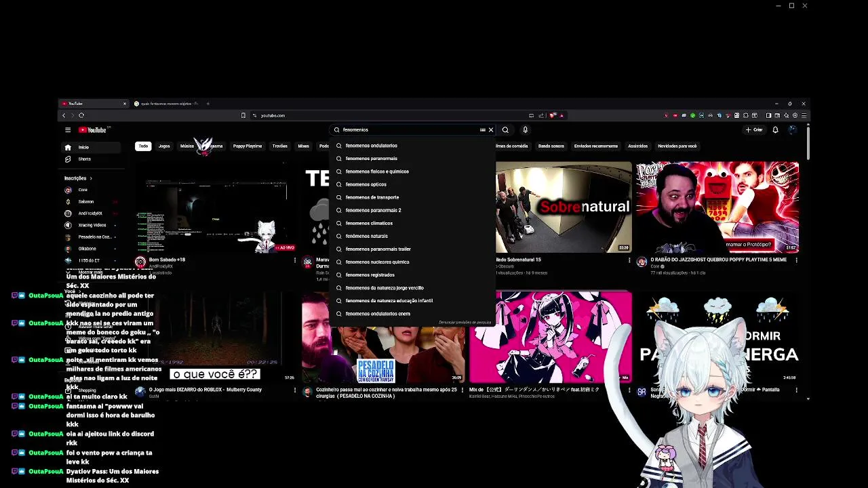The height and width of the screenshot is (488, 868).
Task: Select the Banda sonora filter chip
Action: tap(551, 146)
